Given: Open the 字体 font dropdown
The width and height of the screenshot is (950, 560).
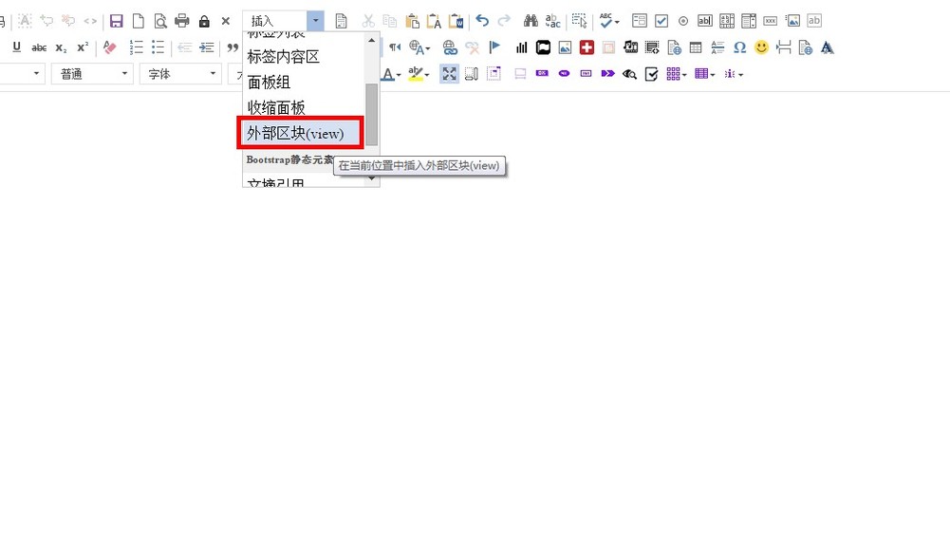Looking at the screenshot, I should click(180, 74).
